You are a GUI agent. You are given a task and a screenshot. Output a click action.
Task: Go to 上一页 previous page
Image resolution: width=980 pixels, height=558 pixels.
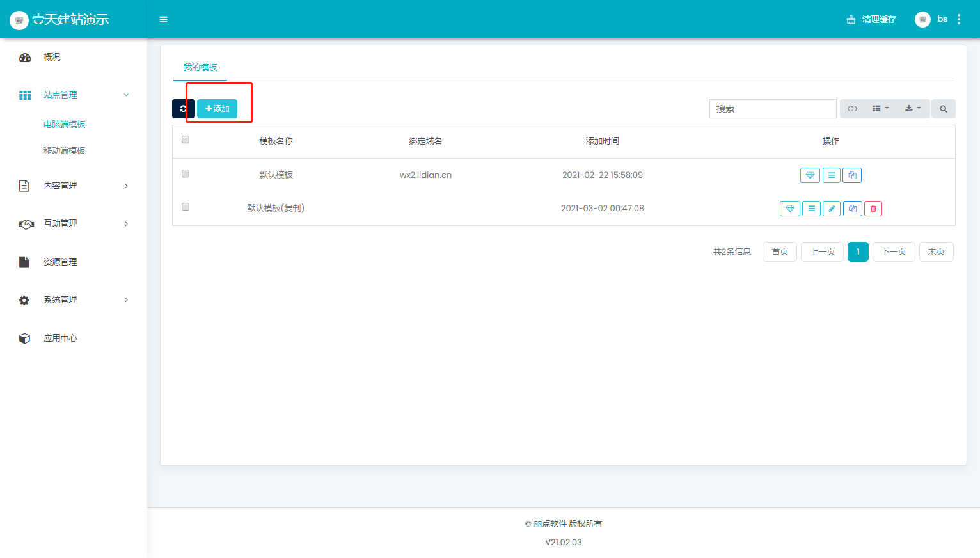823,251
